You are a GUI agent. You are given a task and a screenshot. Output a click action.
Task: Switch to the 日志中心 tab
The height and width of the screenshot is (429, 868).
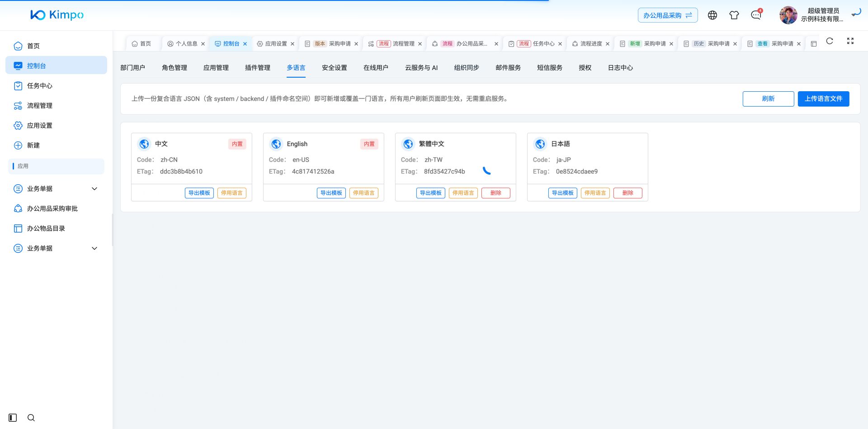[620, 68]
